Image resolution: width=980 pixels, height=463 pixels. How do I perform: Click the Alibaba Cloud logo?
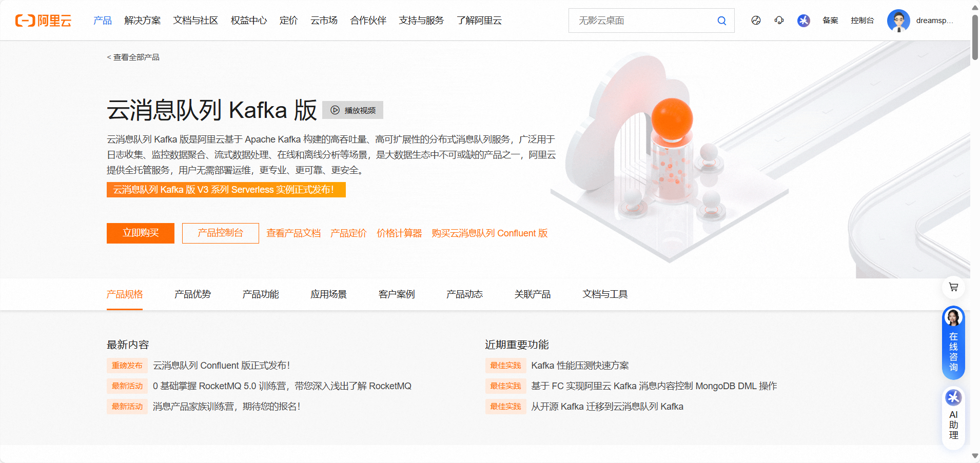coord(44,21)
